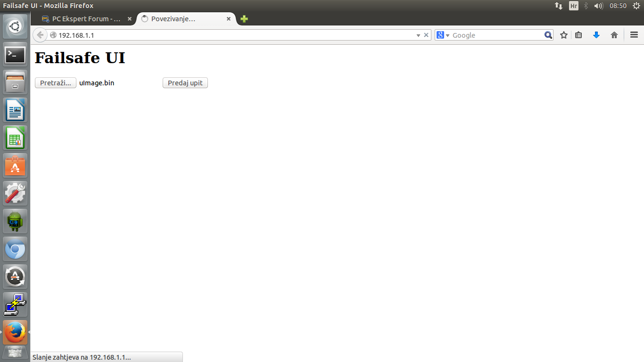This screenshot has width=644, height=362.
Task: Open the Firefox hamburger menu
Action: [634, 35]
